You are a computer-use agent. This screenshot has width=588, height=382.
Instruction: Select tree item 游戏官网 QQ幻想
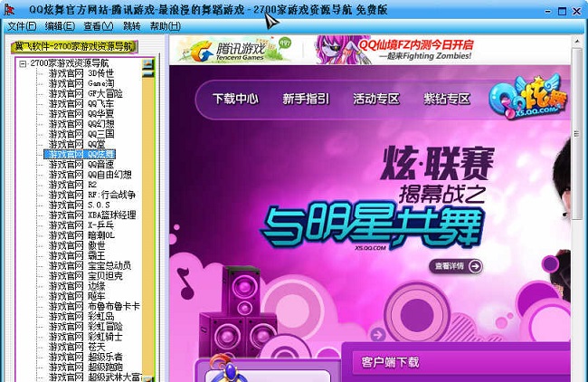pyautogui.click(x=81, y=124)
